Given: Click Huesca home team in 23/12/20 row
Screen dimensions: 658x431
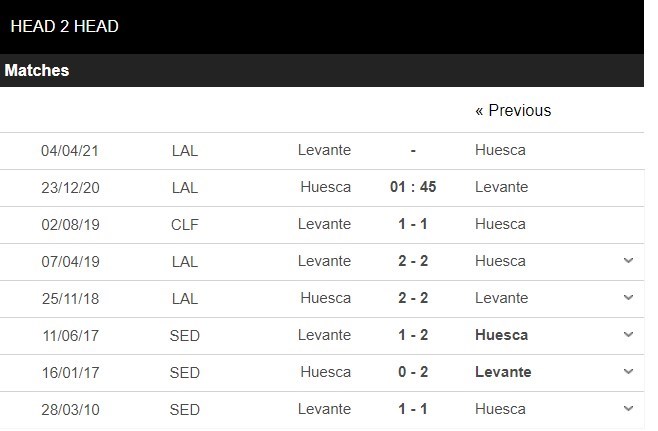Looking at the screenshot, I should point(325,187).
